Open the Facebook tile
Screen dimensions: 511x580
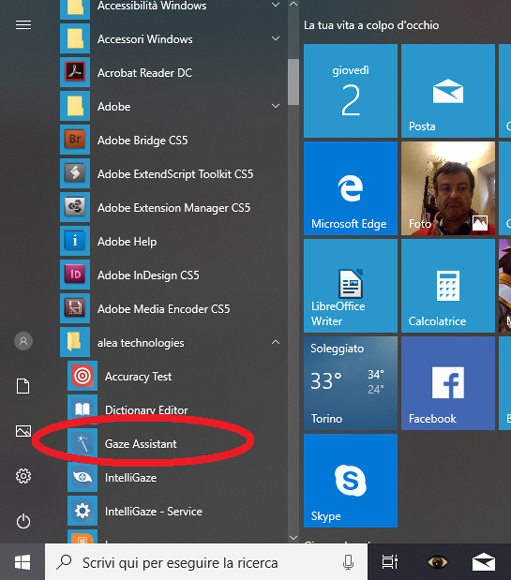pos(448,383)
